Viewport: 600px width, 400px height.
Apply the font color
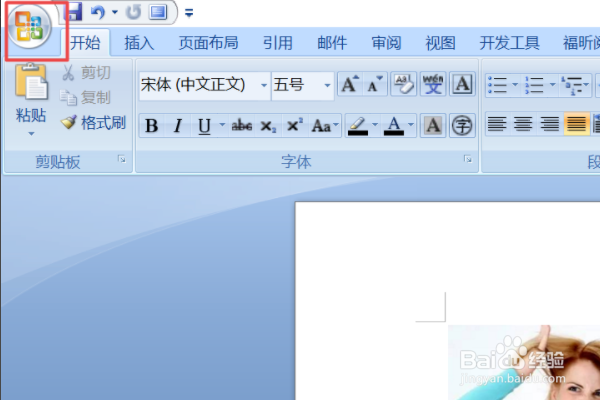click(x=394, y=126)
